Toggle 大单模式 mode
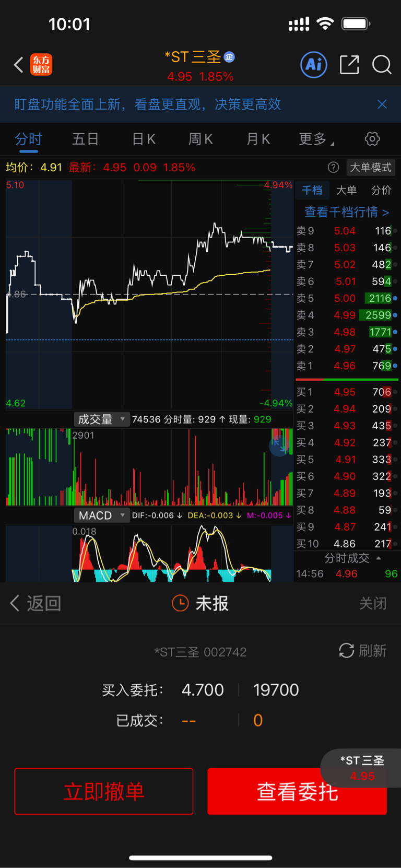The width and height of the screenshot is (401, 868). (371, 167)
